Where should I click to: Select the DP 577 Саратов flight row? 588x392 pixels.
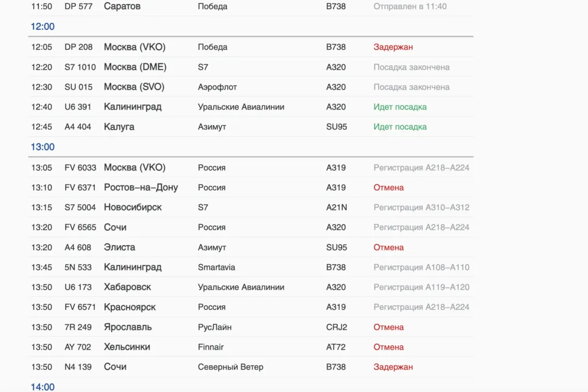pyautogui.click(x=251, y=6)
